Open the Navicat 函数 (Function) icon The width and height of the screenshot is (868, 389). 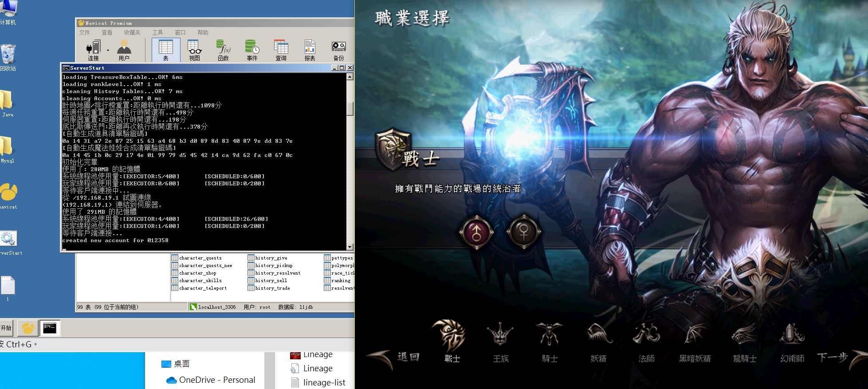[223, 50]
